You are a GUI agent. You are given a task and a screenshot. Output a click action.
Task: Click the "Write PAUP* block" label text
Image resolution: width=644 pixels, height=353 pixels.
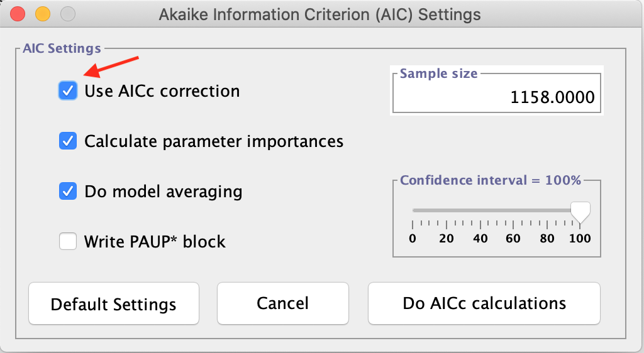[155, 241]
